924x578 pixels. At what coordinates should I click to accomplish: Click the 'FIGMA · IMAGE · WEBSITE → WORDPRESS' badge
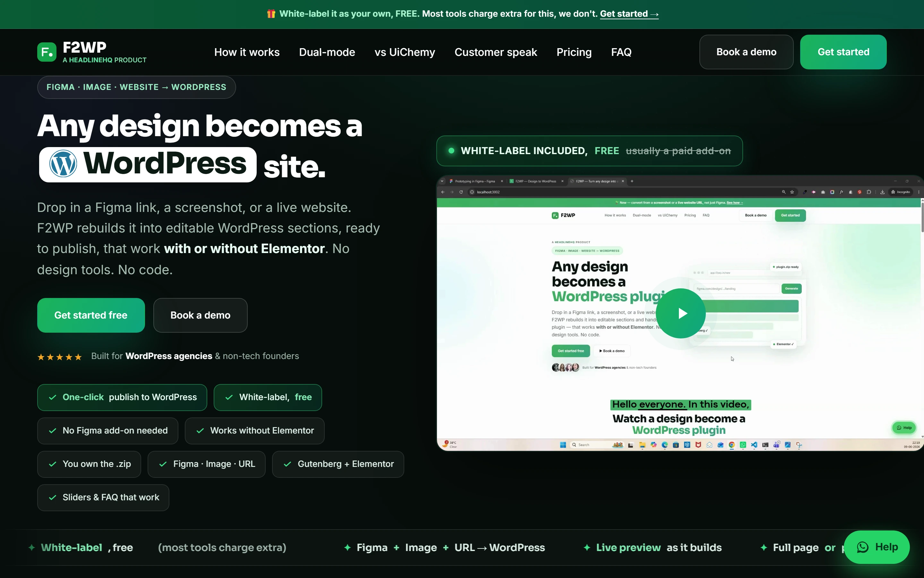pyautogui.click(x=136, y=87)
